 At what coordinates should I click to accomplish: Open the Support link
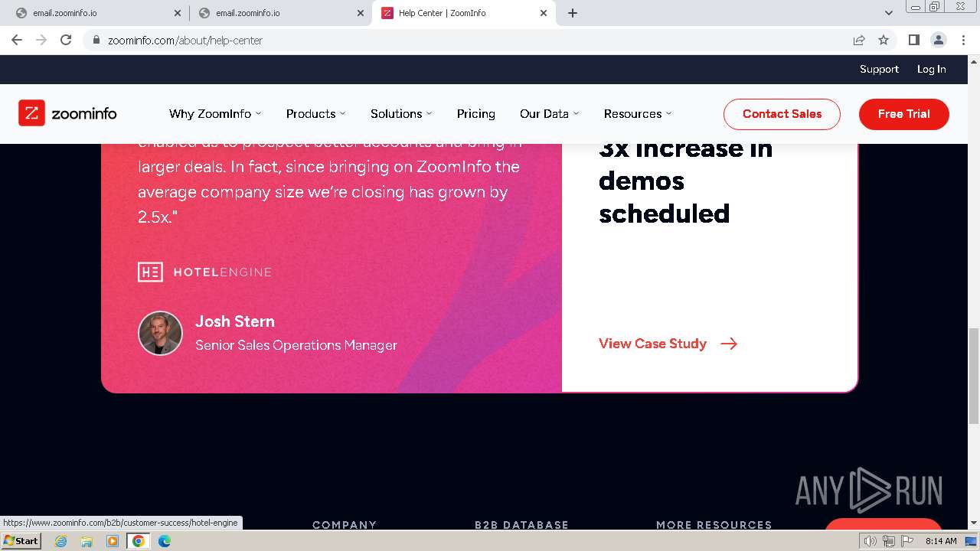pos(879,69)
